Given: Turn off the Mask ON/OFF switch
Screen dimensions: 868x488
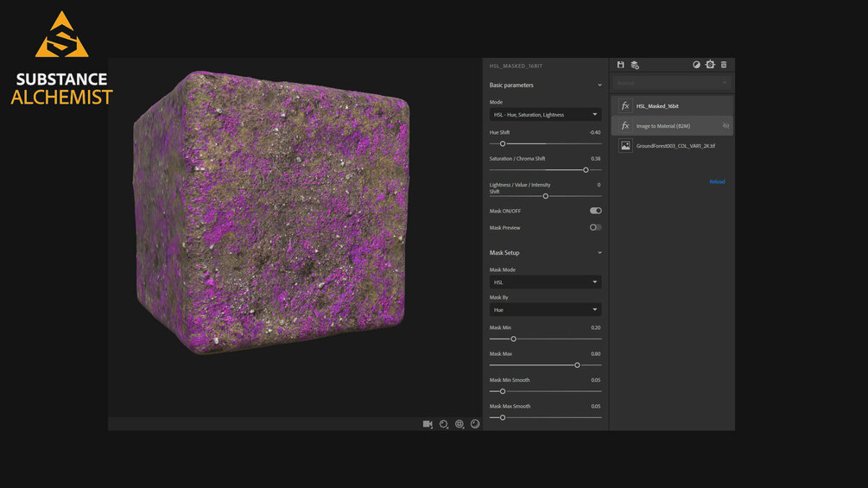Looking at the screenshot, I should [595, 211].
